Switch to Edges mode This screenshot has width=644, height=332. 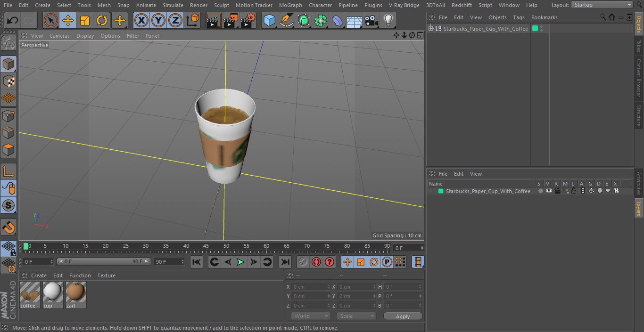pos(8,132)
